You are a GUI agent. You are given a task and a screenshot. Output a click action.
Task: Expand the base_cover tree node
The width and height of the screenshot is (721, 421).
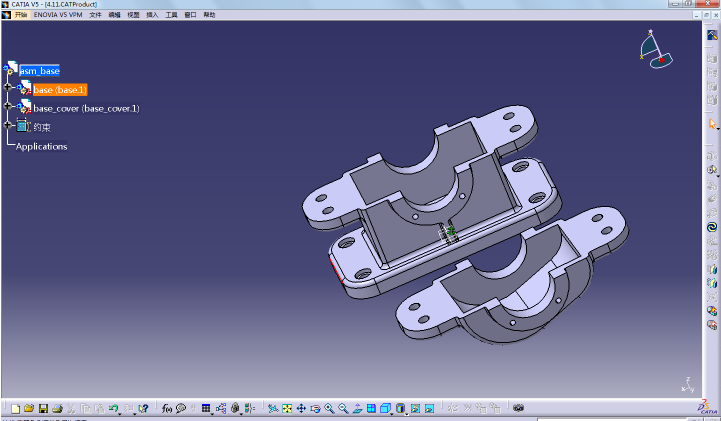point(9,107)
